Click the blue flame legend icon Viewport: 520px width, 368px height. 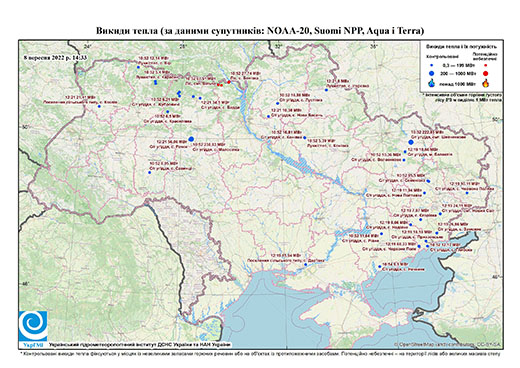tap(432, 83)
